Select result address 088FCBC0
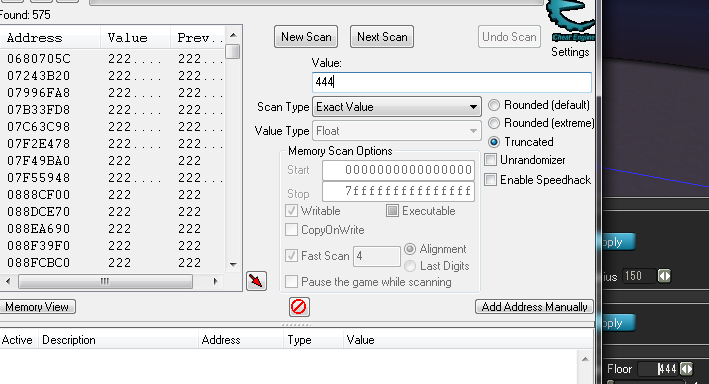 [x=39, y=263]
